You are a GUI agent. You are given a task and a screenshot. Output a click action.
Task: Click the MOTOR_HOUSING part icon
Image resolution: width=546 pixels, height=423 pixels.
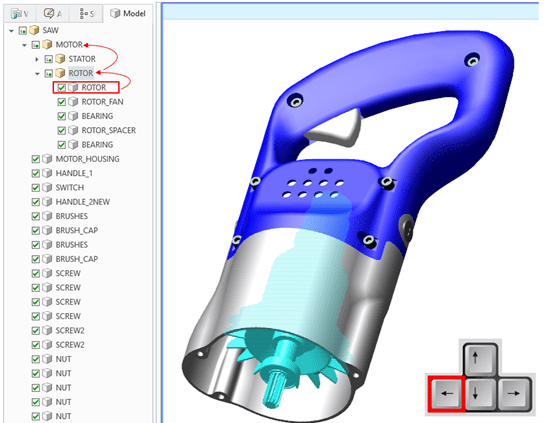pyautogui.click(x=47, y=159)
